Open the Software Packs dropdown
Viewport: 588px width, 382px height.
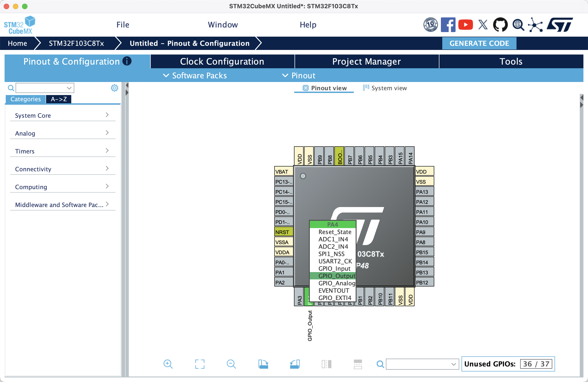click(x=195, y=75)
